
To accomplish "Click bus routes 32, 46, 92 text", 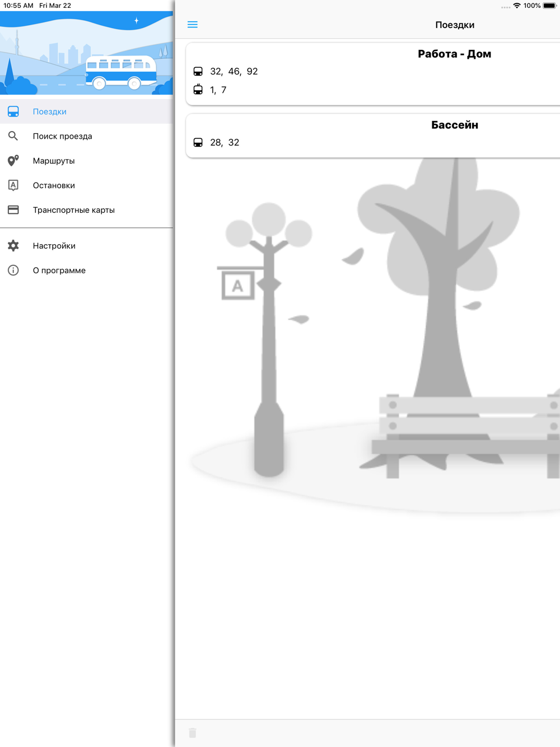I will 234,72.
